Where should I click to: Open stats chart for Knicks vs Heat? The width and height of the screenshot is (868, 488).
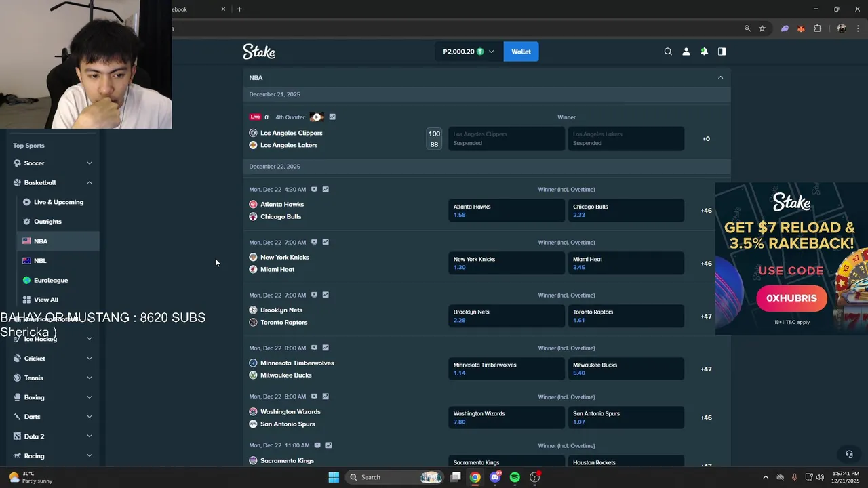[325, 242]
